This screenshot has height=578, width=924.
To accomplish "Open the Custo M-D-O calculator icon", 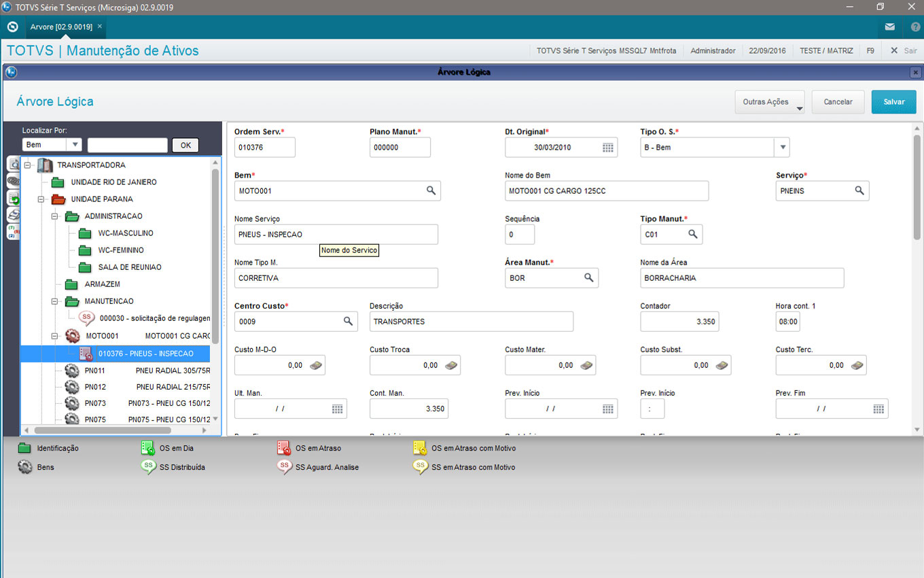I will tap(316, 365).
